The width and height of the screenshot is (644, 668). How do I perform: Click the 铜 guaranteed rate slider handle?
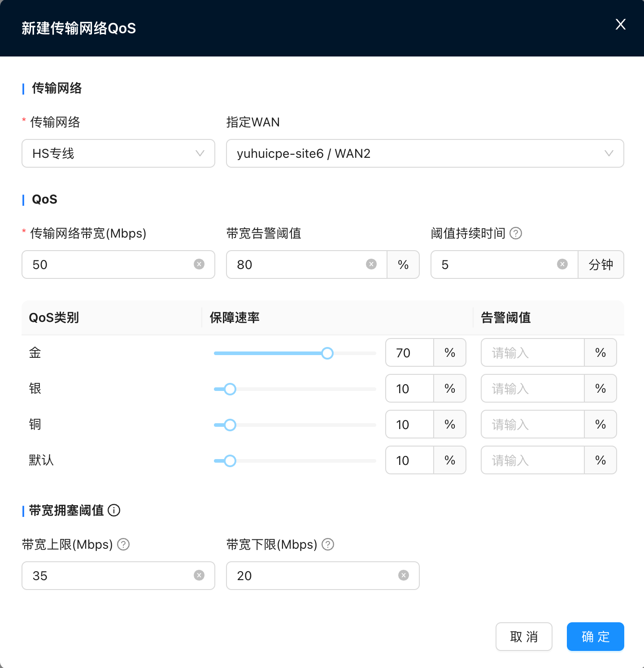pos(230,425)
